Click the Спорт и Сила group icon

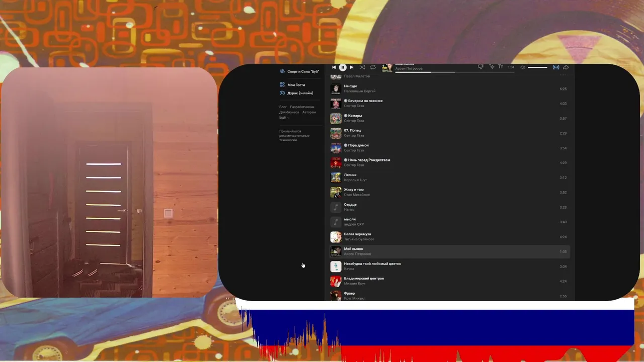(282, 71)
